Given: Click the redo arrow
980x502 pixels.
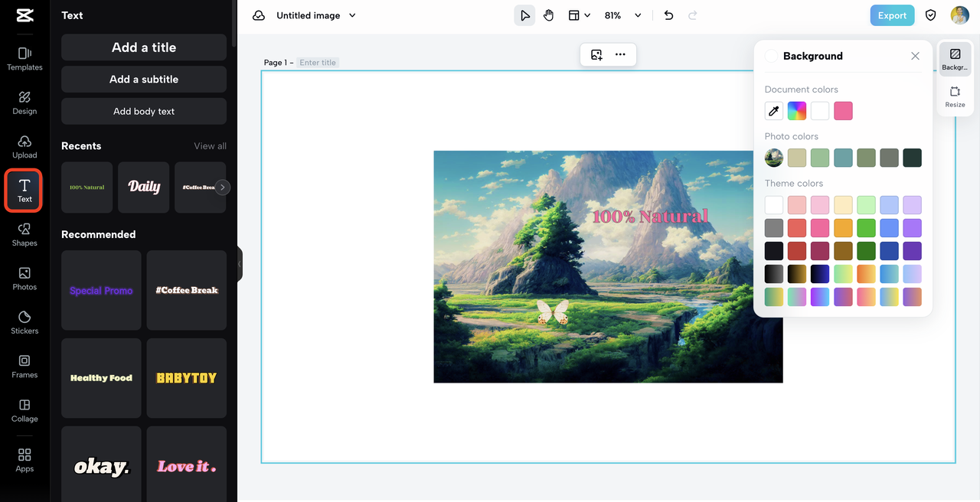Looking at the screenshot, I should pos(693,15).
